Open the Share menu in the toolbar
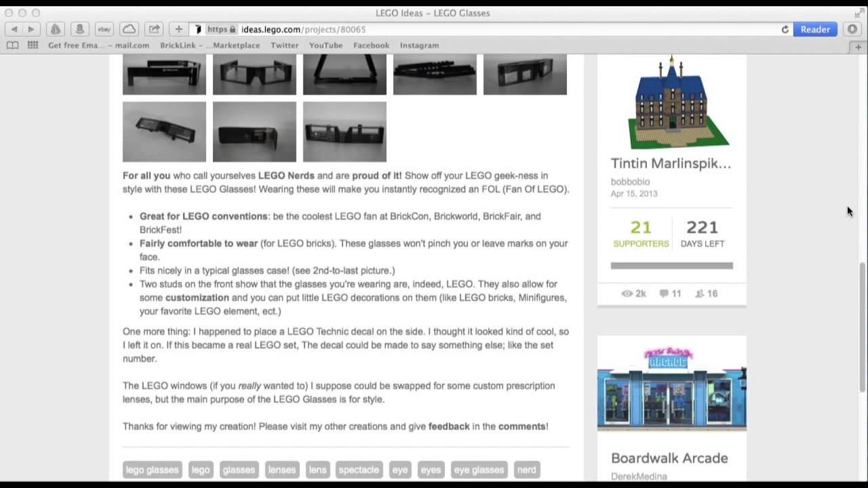The width and height of the screenshot is (868, 488). point(154,29)
